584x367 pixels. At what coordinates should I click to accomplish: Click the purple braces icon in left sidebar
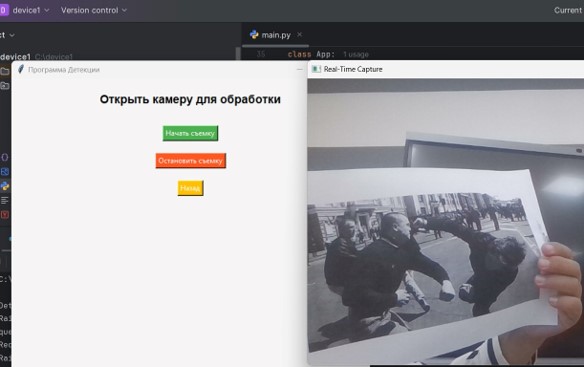tap(4, 157)
